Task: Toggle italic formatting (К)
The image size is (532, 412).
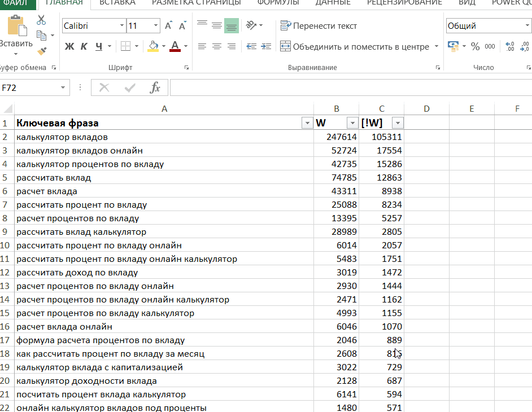Action: pos(84,46)
